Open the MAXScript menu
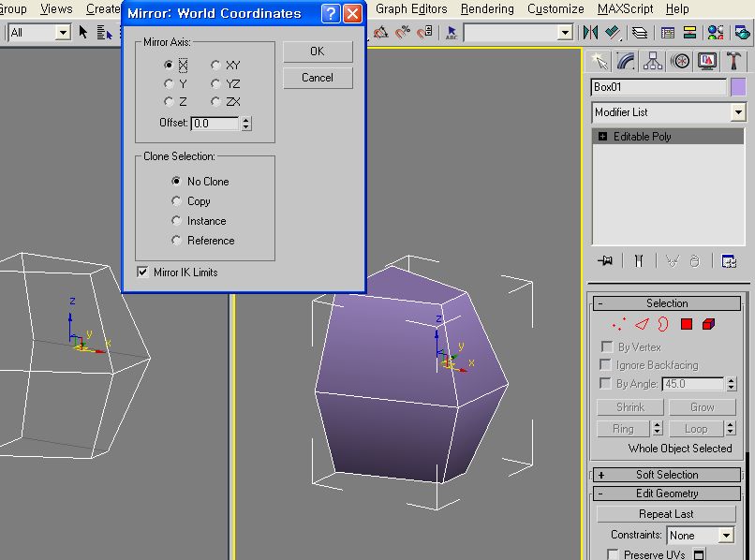Image resolution: width=755 pixels, height=560 pixels. tap(625, 8)
